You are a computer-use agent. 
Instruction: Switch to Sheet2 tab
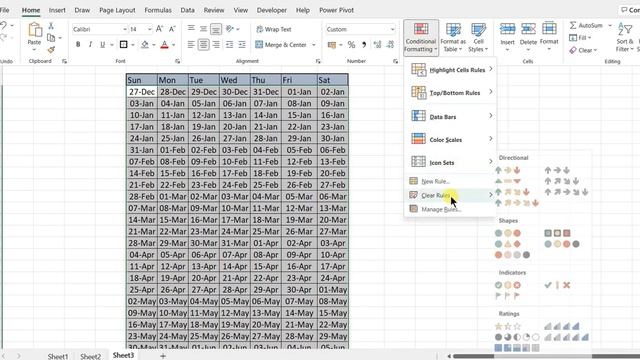pyautogui.click(x=90, y=356)
